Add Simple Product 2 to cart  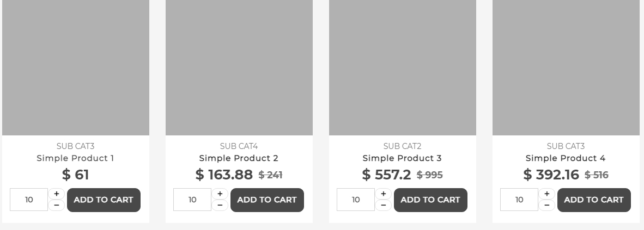pyautogui.click(x=267, y=200)
